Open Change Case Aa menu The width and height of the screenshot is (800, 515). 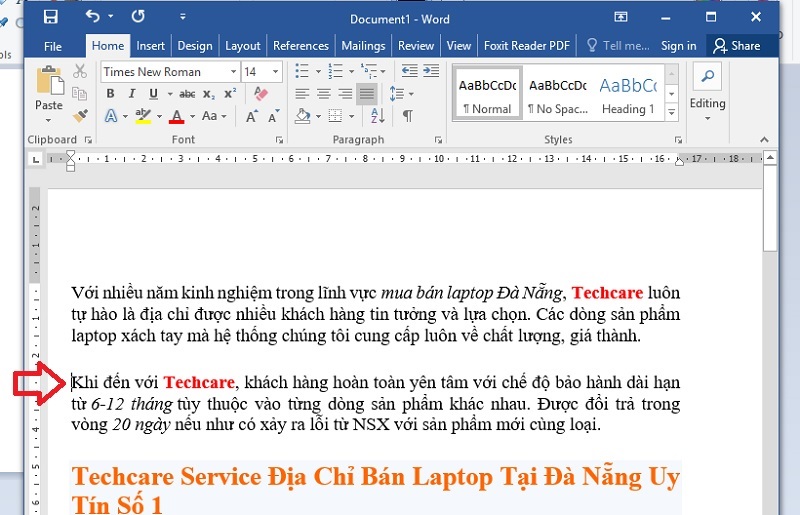[x=214, y=116]
